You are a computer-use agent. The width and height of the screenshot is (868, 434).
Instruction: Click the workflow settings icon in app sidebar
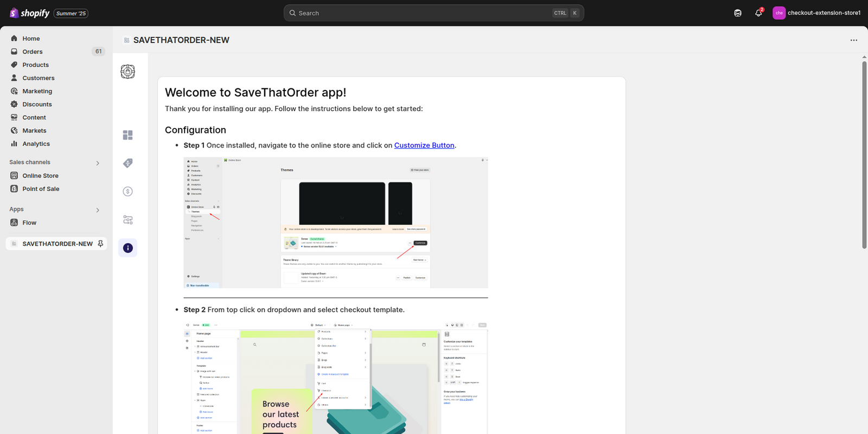click(x=127, y=220)
